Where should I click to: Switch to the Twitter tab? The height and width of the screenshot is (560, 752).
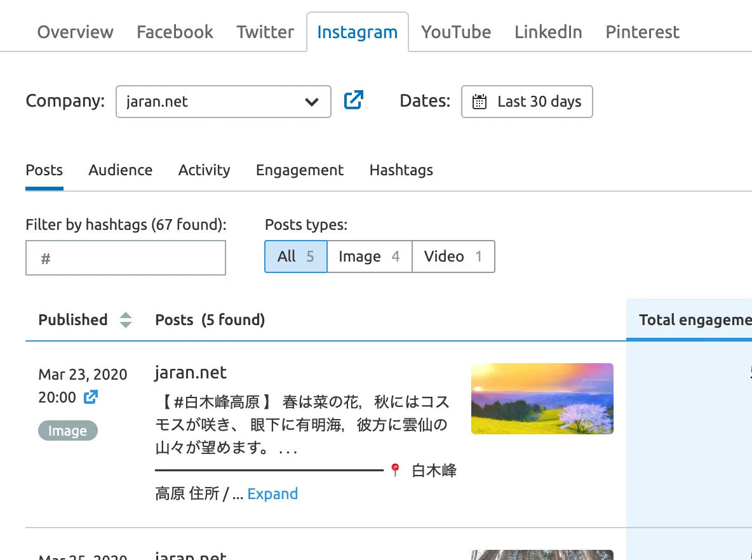pos(265,32)
